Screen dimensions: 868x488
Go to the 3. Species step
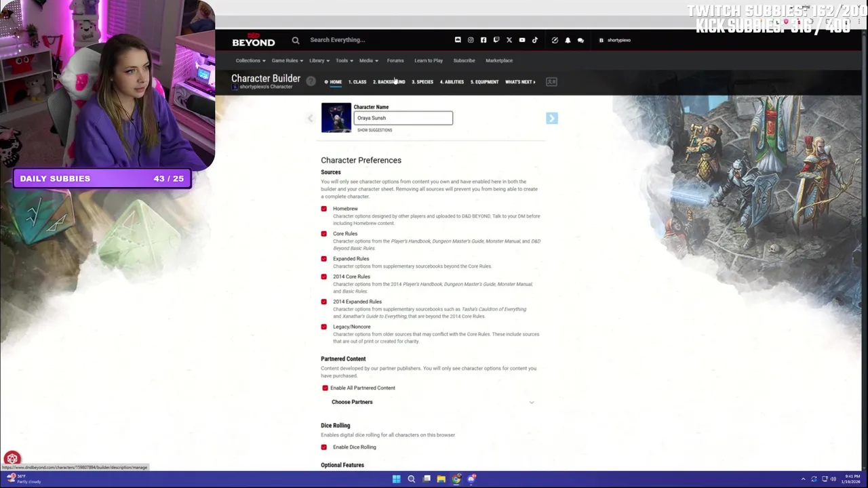coord(422,82)
